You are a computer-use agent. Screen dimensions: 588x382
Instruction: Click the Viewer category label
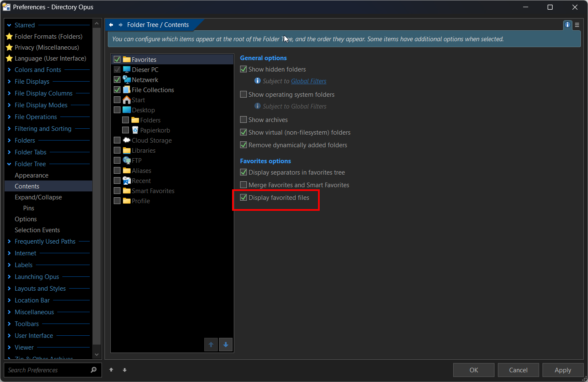[24, 348]
